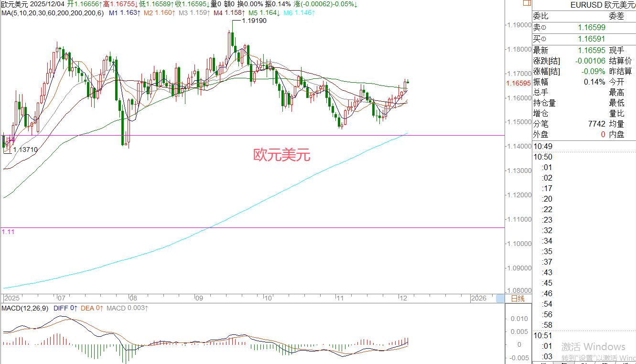Click the 10:51 timestamp in tick list
The height and width of the screenshot is (364, 636).
click(x=543, y=336)
